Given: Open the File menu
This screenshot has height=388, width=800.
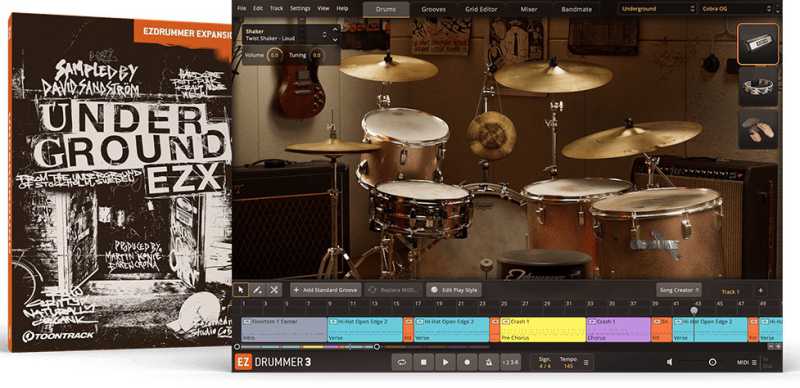Looking at the screenshot, I should pos(242,8).
